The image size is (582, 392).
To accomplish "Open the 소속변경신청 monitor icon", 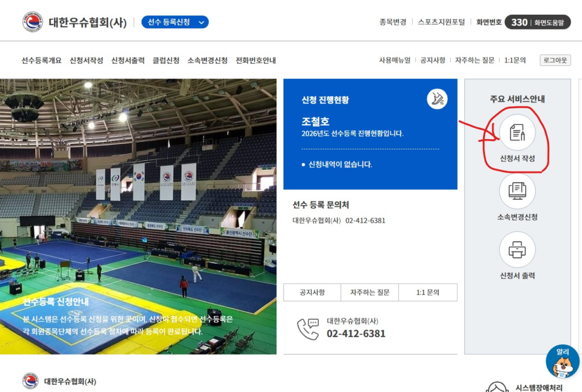I will coord(517,191).
